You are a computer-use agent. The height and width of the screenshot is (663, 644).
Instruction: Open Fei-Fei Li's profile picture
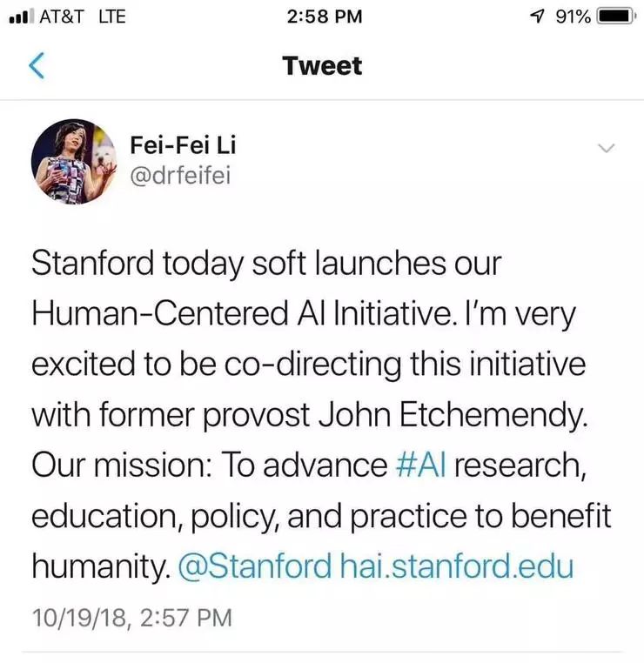73,161
